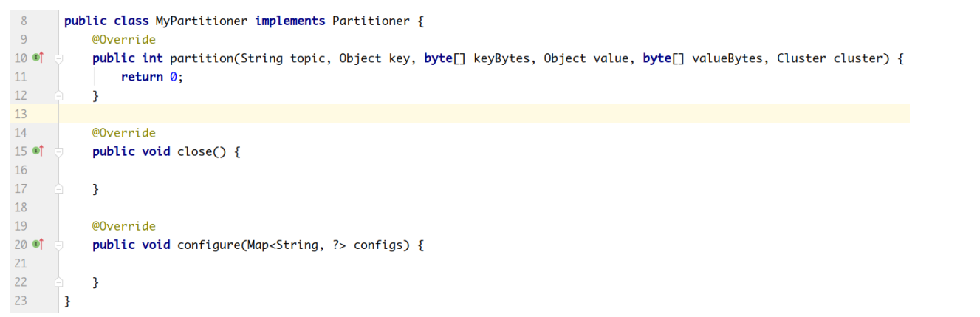Click the Cluster type in partition parameters
This screenshot has height=317, width=980.
point(801,58)
